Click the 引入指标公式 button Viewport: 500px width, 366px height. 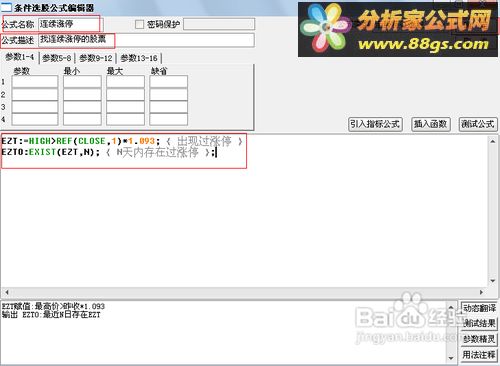pyautogui.click(x=375, y=124)
